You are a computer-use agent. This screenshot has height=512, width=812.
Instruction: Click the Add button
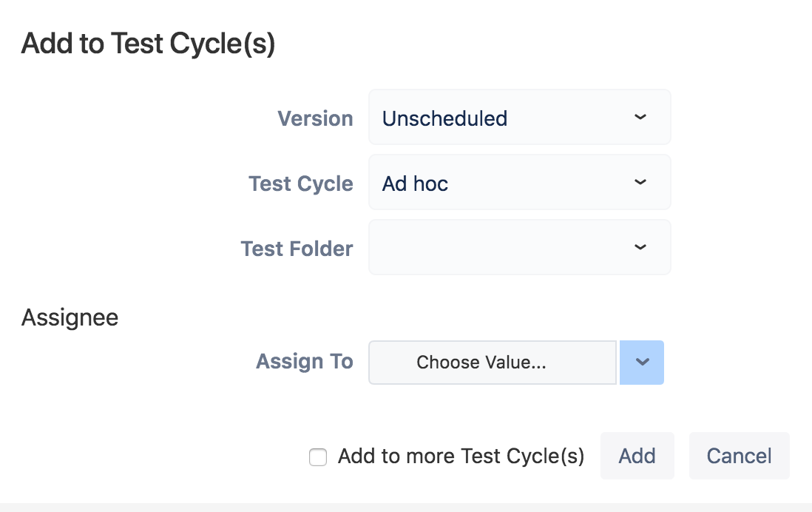click(637, 456)
